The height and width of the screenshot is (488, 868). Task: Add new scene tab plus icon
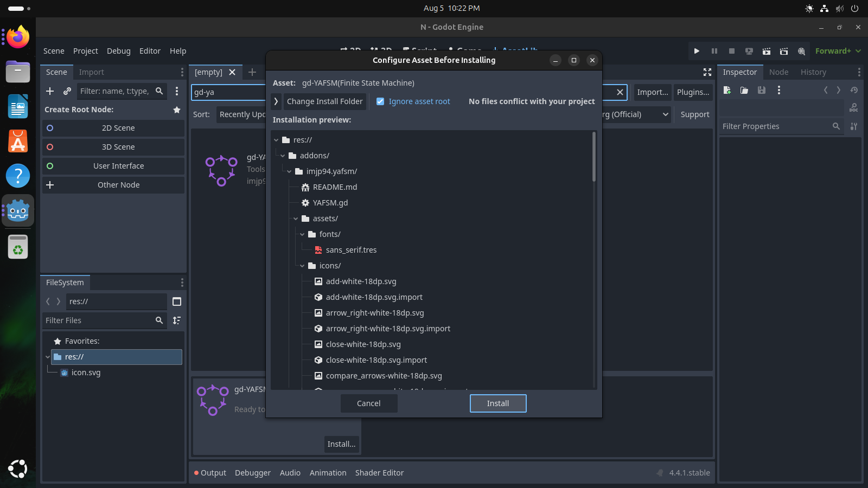point(252,72)
